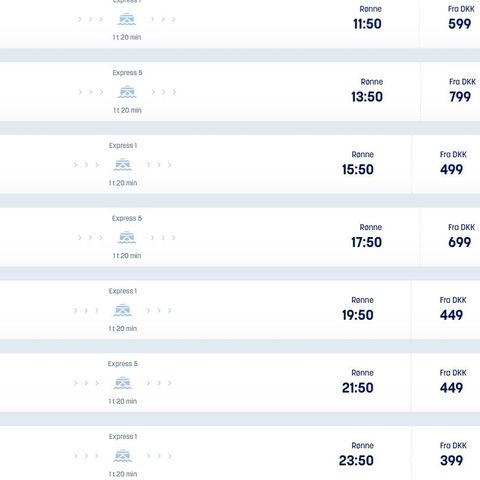Select the cheapest fare DKK 399
This screenshot has width=480, height=480.
point(453,454)
